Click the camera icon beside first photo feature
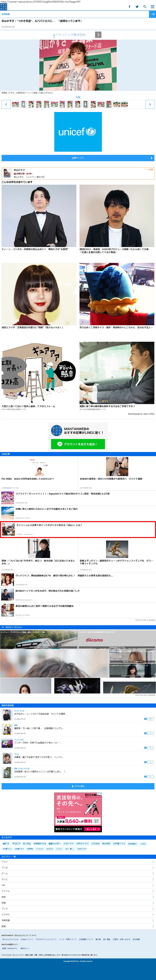Image resolution: width=156 pixels, height=980 pixels. click(146, 719)
